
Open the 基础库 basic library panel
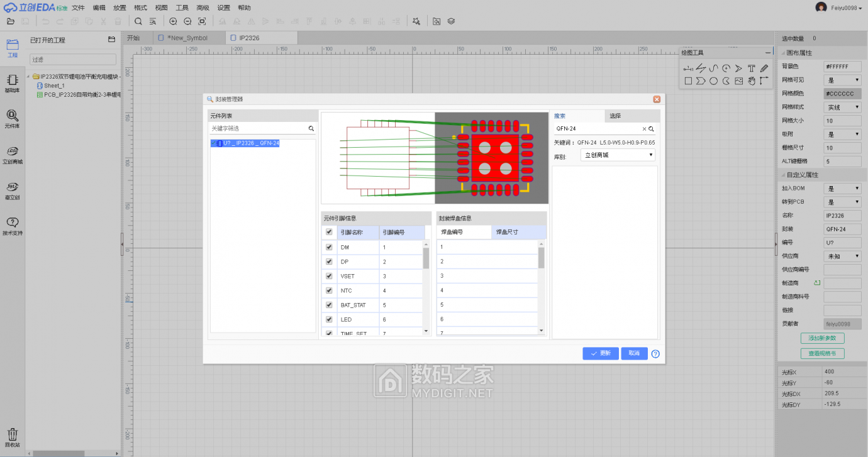(13, 84)
